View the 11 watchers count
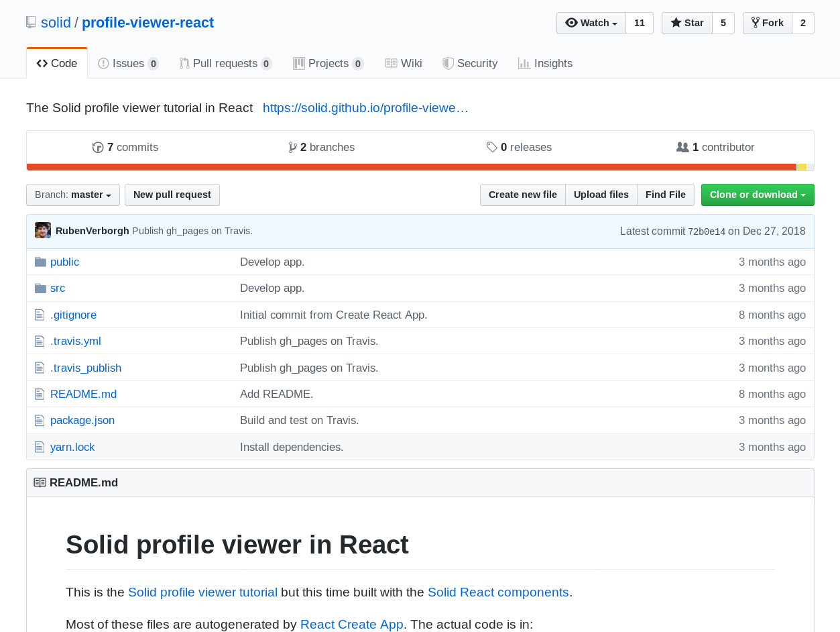This screenshot has width=840, height=632. (640, 23)
